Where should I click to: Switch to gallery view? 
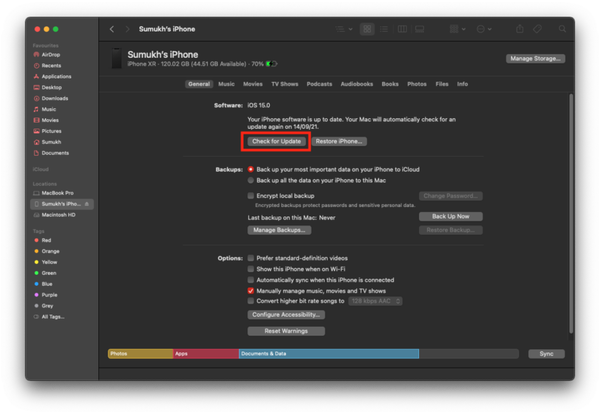pos(419,29)
